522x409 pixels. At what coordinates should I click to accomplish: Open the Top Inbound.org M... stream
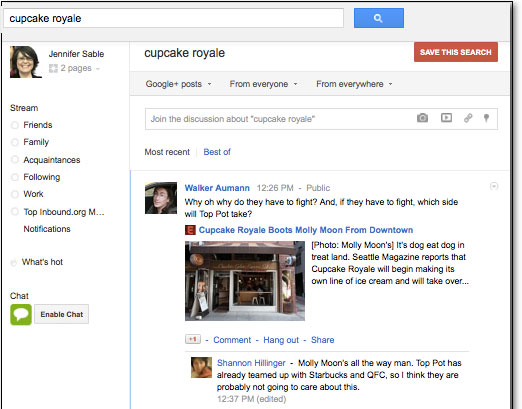tap(64, 212)
